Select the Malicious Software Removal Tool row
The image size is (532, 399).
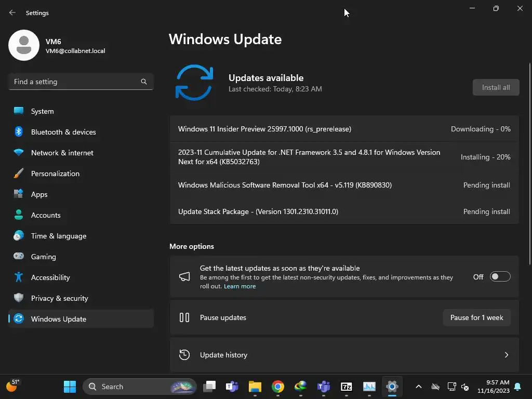[344, 185]
